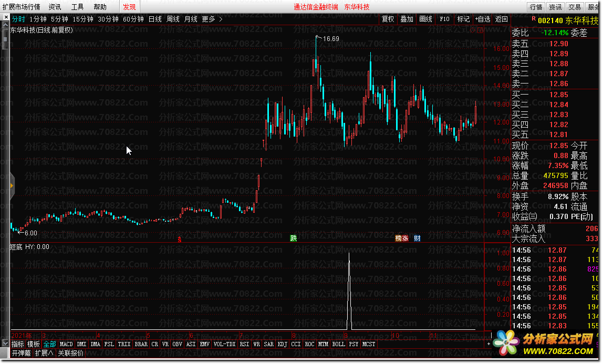This screenshot has width=603, height=364.
Task: Apply the BRAR indicator
Action: point(141,344)
